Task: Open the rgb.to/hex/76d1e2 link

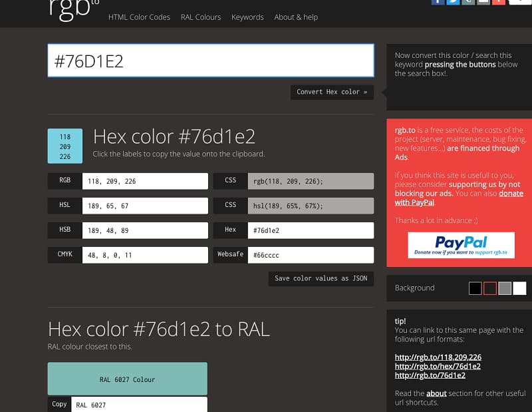Action: point(438,366)
